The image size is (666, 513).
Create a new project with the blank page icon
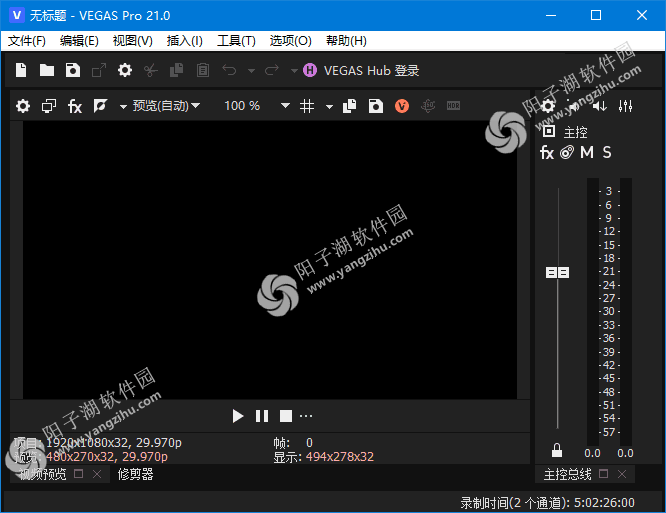21,70
